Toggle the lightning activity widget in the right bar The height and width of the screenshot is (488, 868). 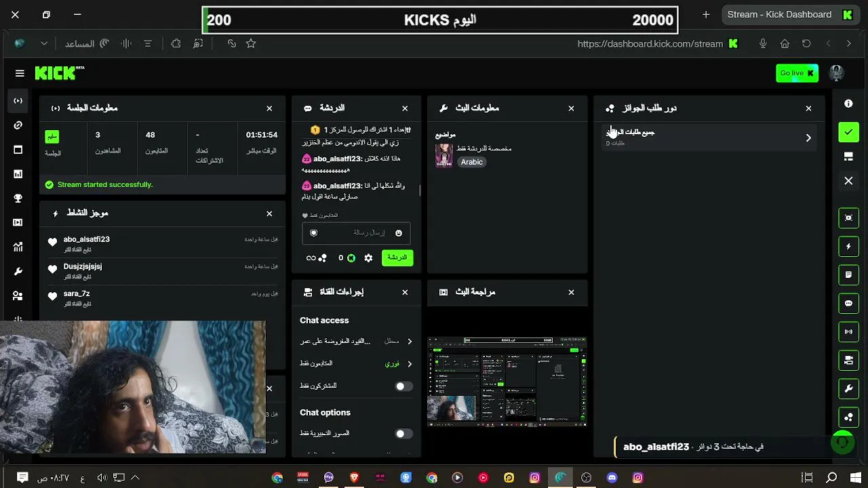[848, 247]
